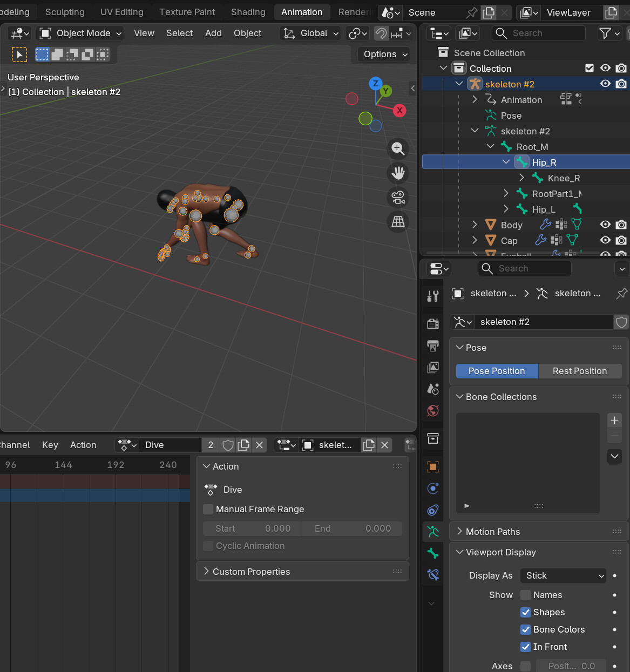Screen dimensions: 630x672
Task: Switch perspective/orthographic grid icon
Action: 398,222
